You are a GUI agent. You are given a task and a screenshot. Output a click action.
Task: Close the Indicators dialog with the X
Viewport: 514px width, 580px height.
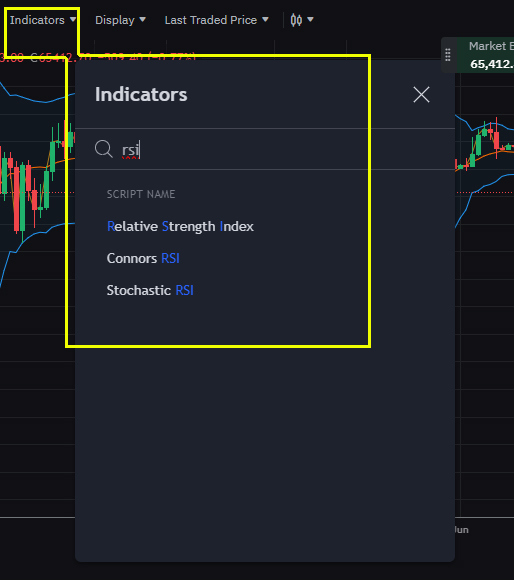coord(421,95)
